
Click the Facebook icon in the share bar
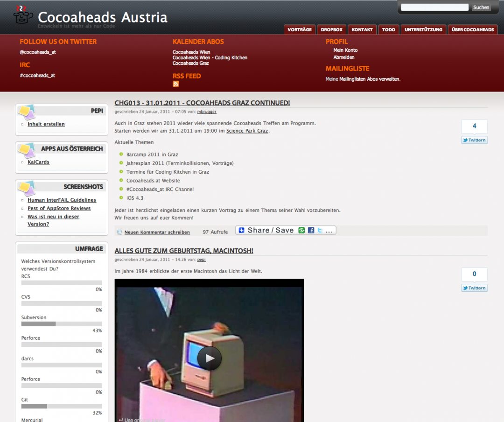(x=311, y=231)
